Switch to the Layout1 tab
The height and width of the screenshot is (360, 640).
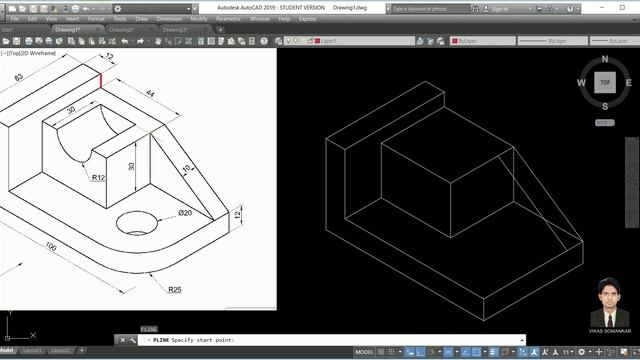pos(32,350)
